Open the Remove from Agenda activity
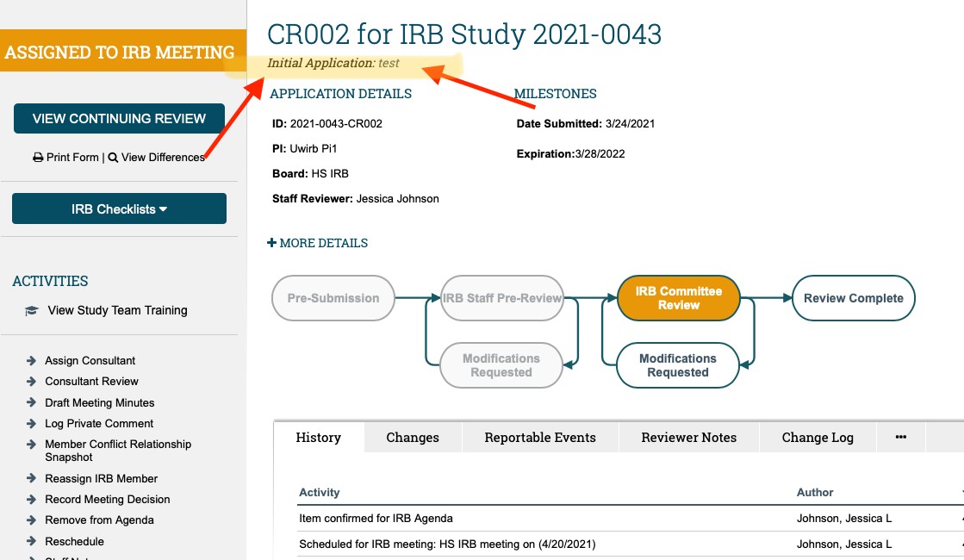 [x=99, y=520]
